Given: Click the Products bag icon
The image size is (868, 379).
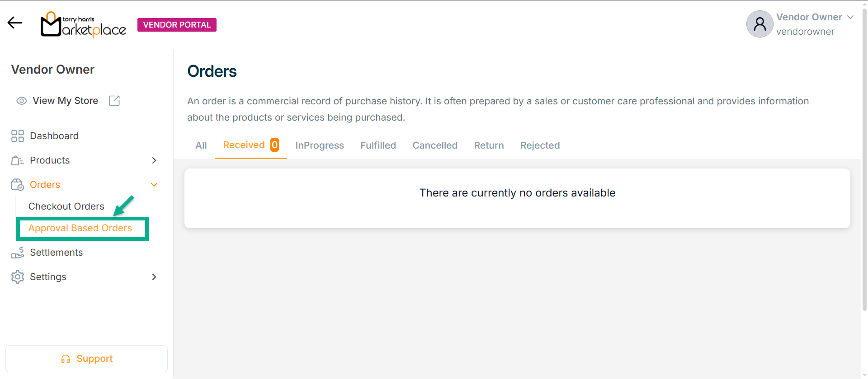Looking at the screenshot, I should pos(18,160).
